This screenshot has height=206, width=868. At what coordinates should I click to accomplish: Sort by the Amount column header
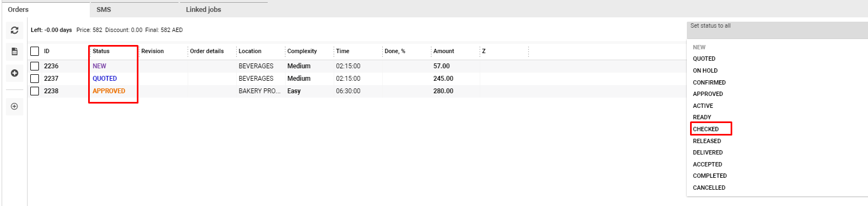pos(443,51)
